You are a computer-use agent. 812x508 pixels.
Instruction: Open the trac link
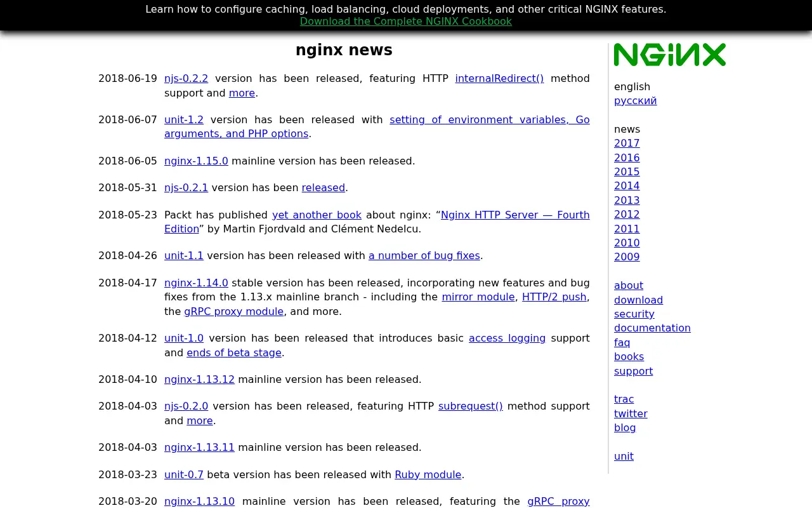tap(624, 399)
